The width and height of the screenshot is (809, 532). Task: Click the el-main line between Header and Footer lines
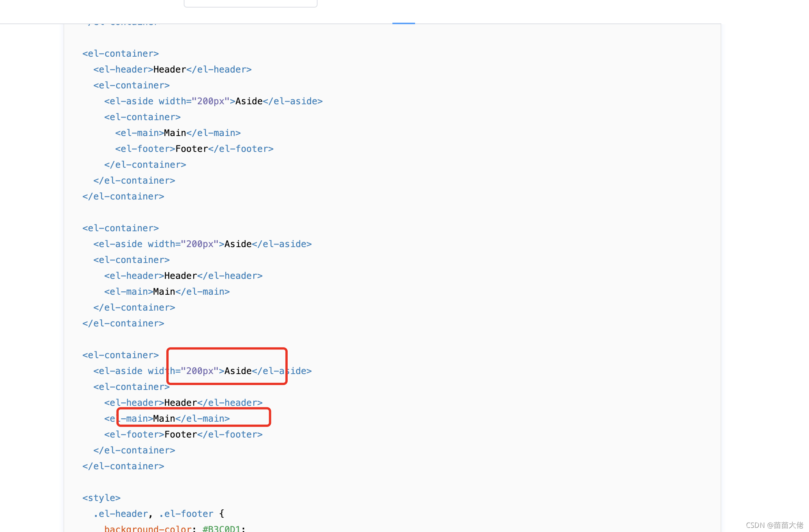click(167, 419)
